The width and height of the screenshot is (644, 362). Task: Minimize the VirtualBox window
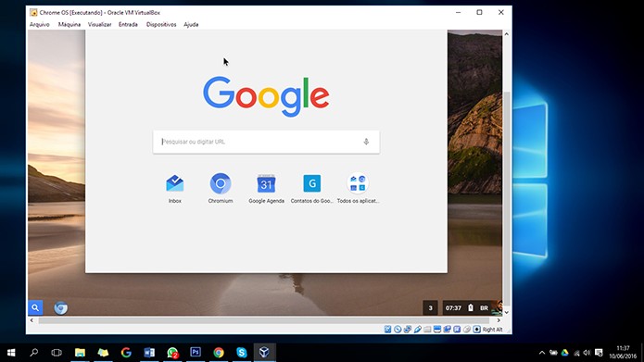458,12
